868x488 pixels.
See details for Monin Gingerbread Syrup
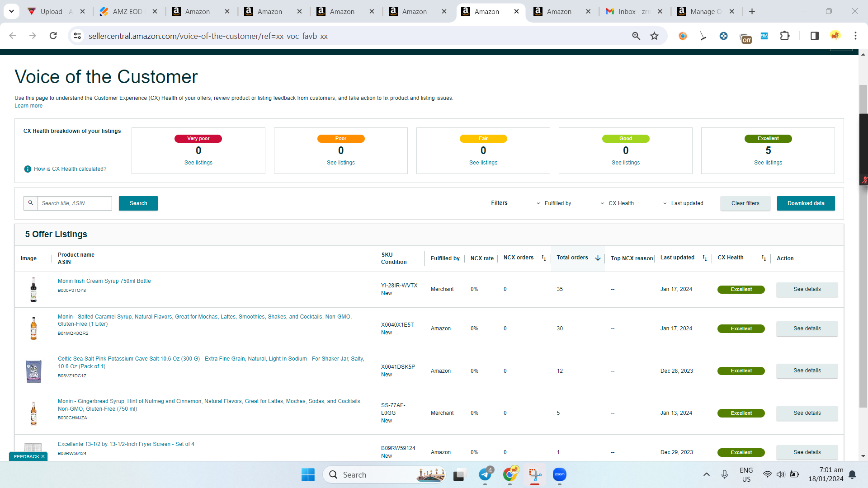(x=807, y=413)
